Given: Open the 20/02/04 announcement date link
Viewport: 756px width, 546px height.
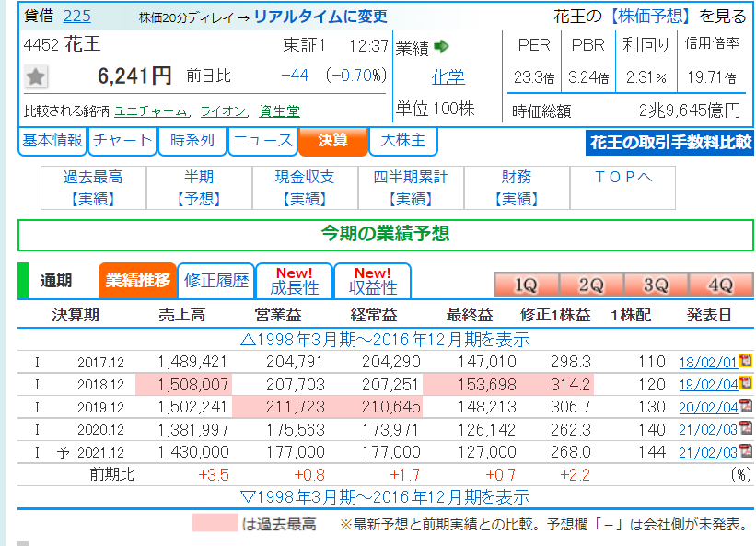Looking at the screenshot, I should pos(708,408).
